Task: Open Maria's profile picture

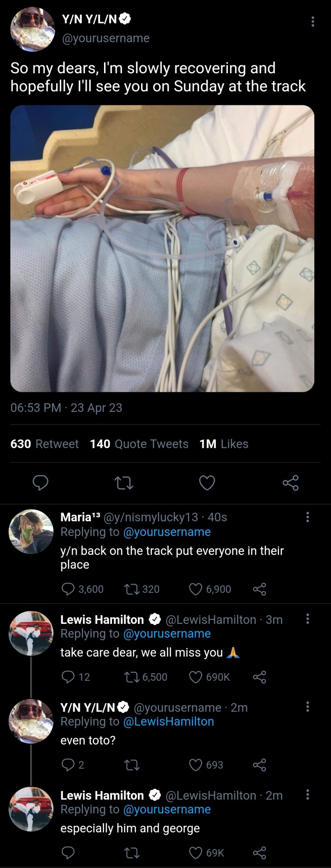Action: pos(31,531)
